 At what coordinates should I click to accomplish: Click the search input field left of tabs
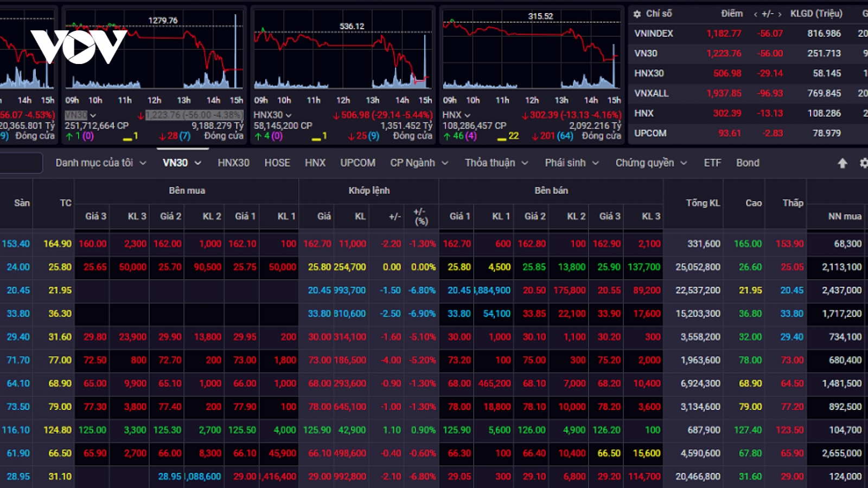pos(21,163)
